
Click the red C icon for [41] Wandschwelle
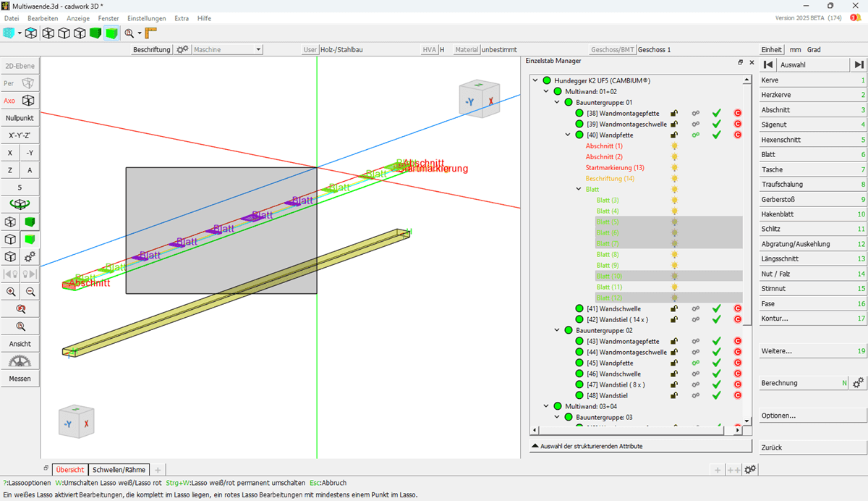(738, 309)
